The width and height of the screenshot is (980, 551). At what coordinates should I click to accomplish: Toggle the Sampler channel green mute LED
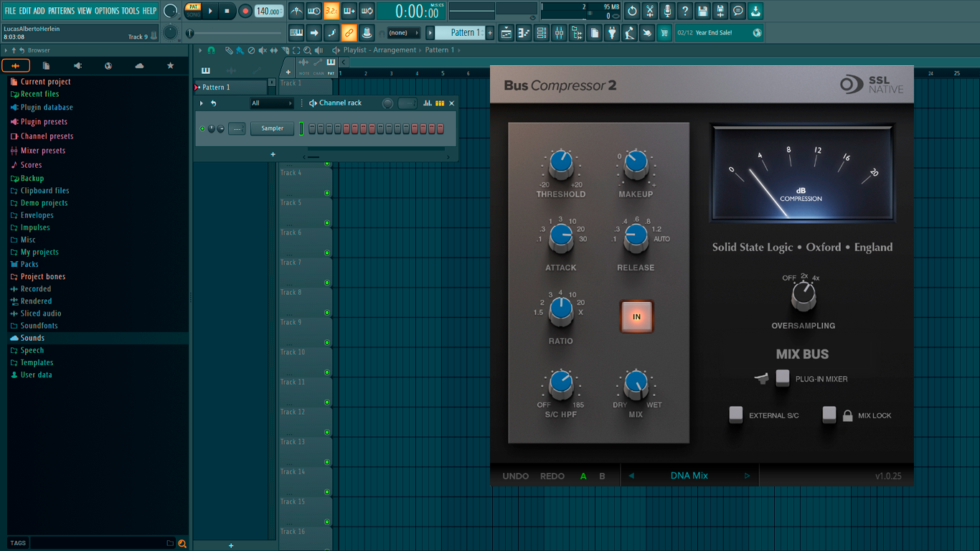coord(202,128)
